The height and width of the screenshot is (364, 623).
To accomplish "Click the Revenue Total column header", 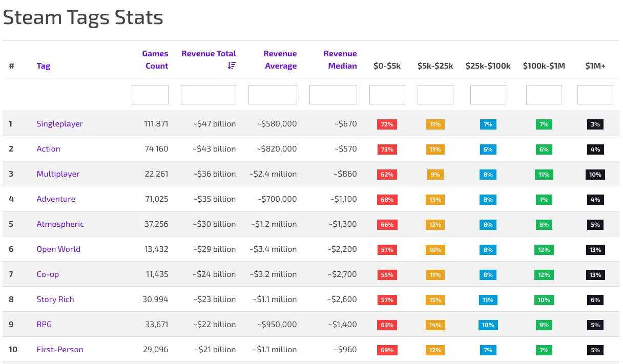I will (x=209, y=53).
